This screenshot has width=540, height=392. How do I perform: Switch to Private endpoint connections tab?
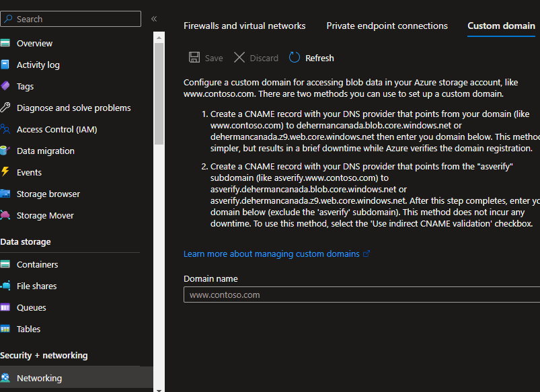pos(387,26)
